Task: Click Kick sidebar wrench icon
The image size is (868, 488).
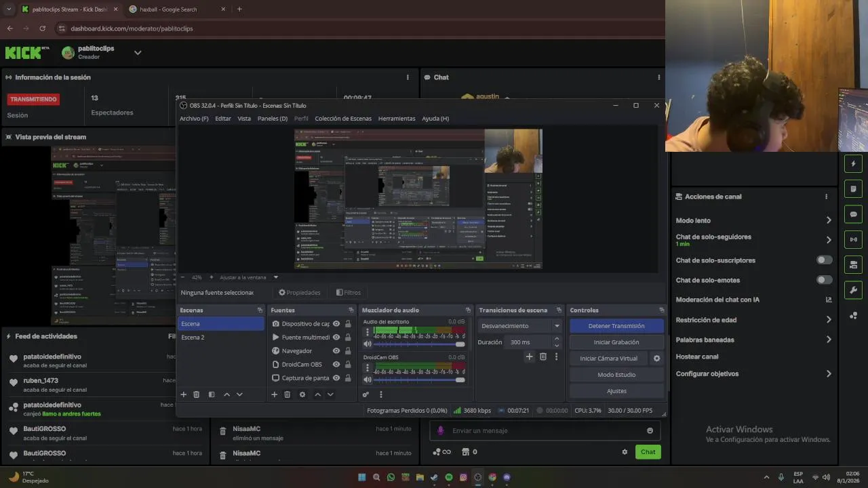Action: pyautogui.click(x=854, y=290)
